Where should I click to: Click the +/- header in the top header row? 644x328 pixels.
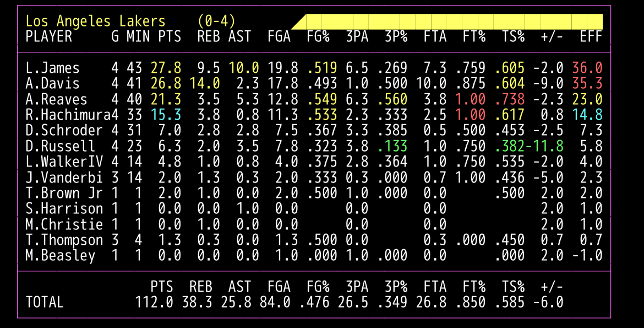pos(552,36)
